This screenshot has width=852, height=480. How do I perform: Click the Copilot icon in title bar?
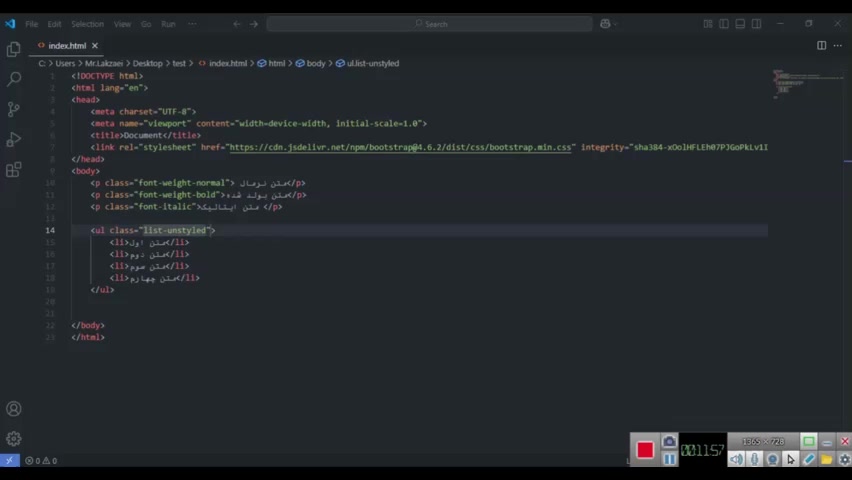coord(605,24)
